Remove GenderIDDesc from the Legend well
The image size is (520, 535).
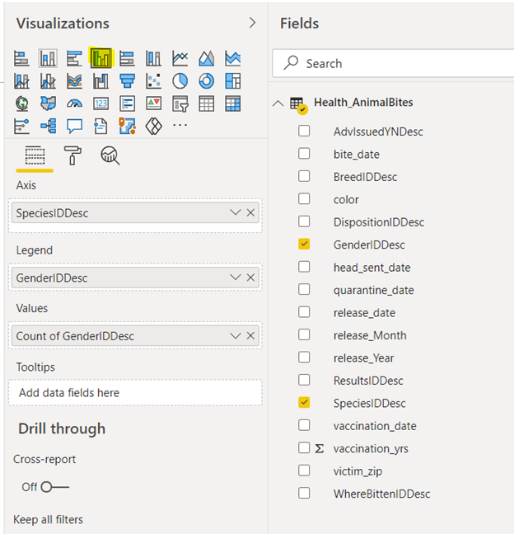(251, 277)
